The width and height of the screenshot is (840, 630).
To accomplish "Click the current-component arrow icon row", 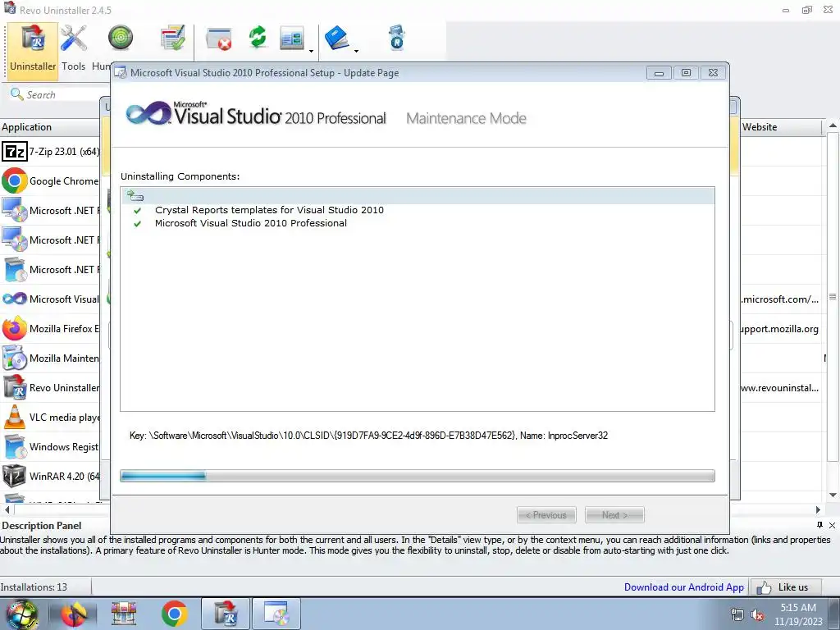I will coord(418,196).
